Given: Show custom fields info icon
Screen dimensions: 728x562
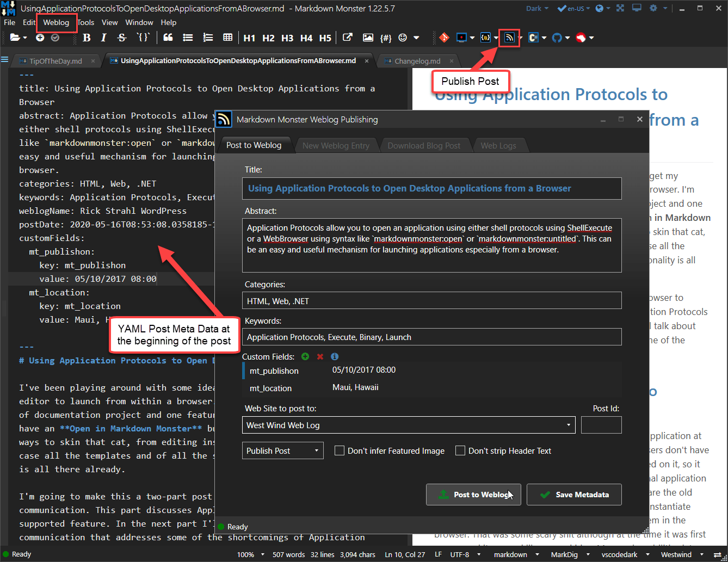Looking at the screenshot, I should pos(335,356).
